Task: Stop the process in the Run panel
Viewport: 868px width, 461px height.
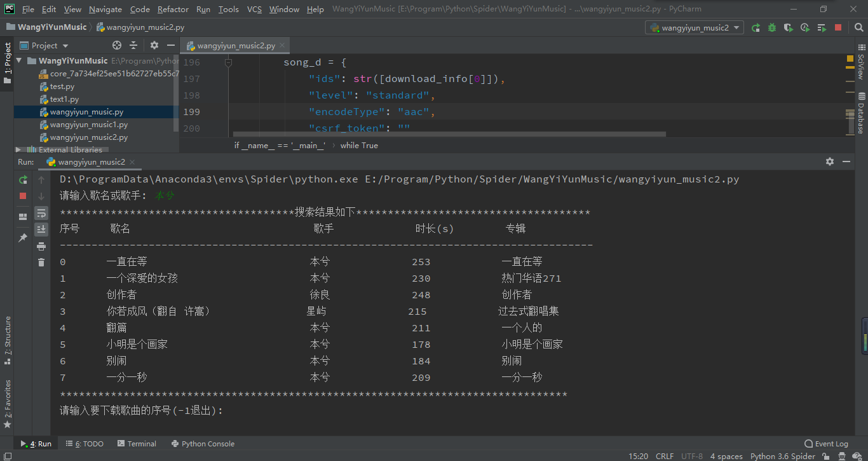Action: 23,196
